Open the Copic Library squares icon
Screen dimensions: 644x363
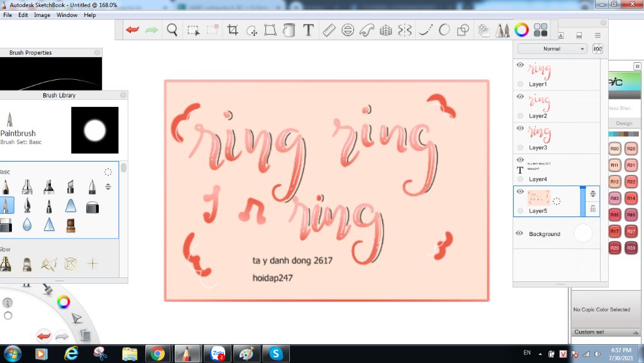[x=540, y=30]
